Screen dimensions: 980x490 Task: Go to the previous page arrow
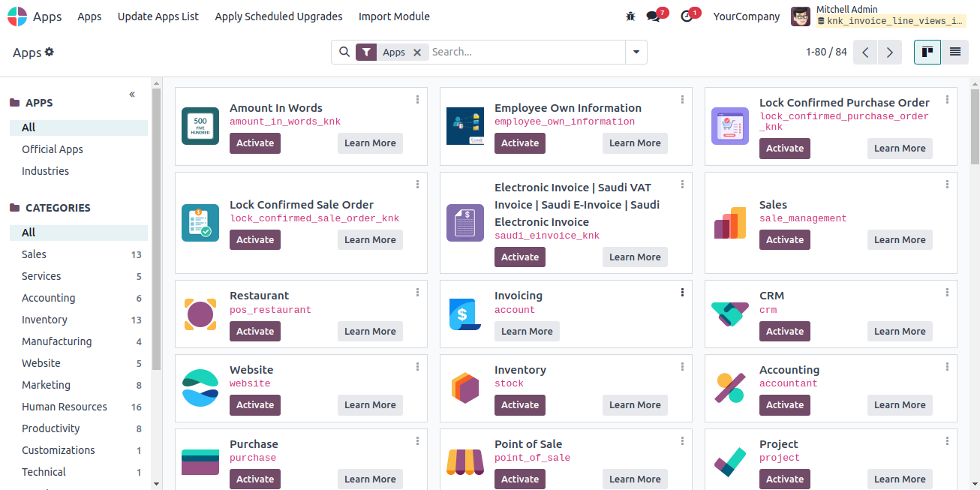(x=865, y=52)
